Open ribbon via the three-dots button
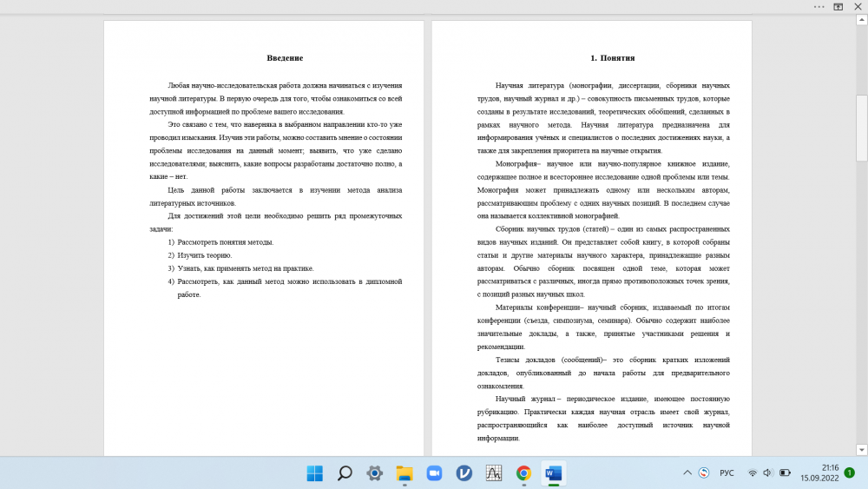Screen dimensions: 868x489 (x=819, y=6)
